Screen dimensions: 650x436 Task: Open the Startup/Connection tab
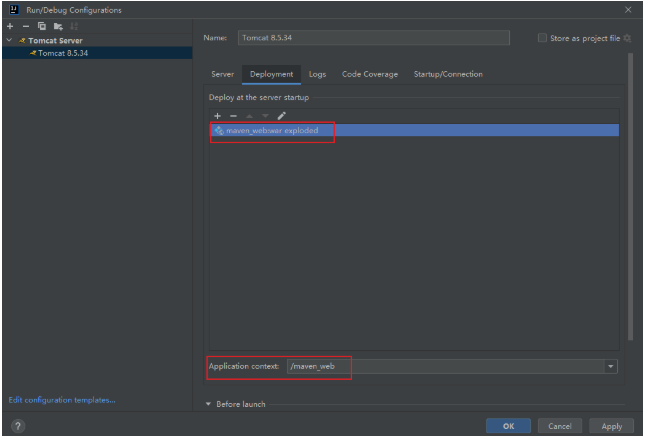(x=448, y=74)
